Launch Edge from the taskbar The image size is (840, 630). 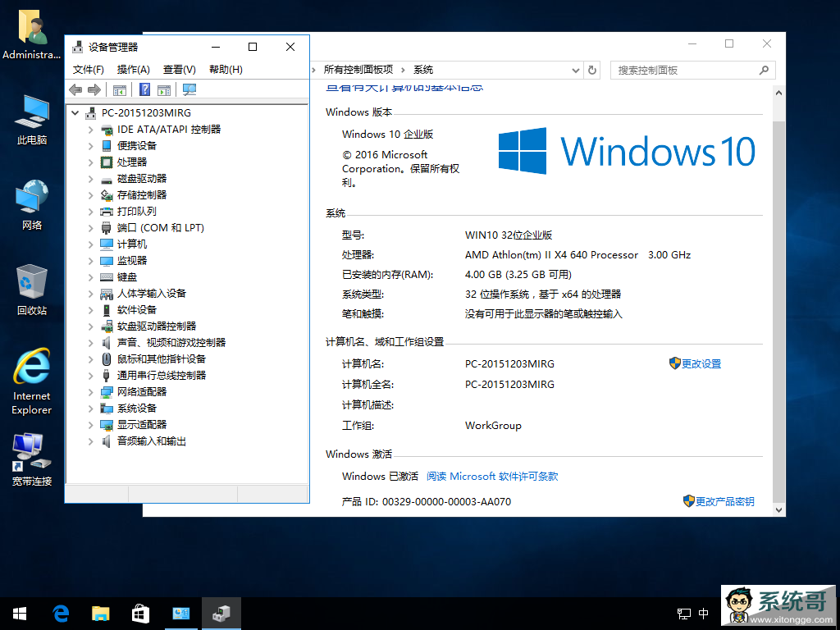tap(61, 614)
